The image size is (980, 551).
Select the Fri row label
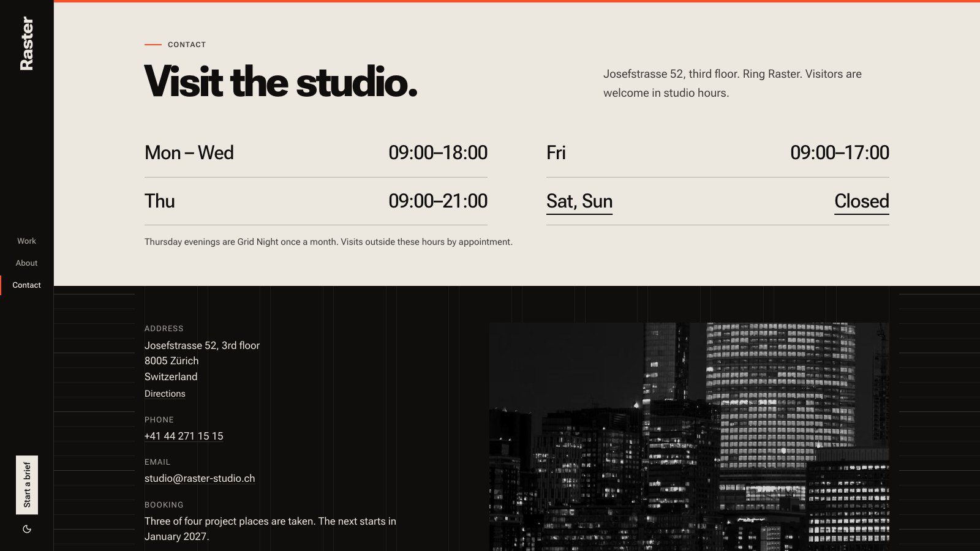[x=556, y=152]
